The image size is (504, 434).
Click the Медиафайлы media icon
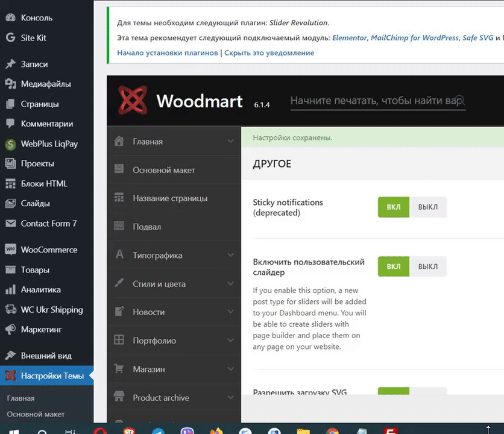click(x=10, y=84)
